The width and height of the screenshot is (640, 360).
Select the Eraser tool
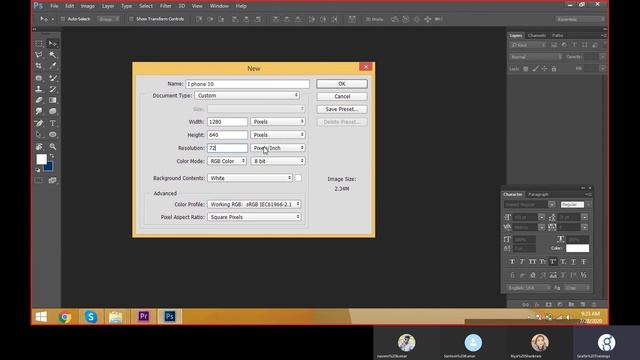point(39,100)
